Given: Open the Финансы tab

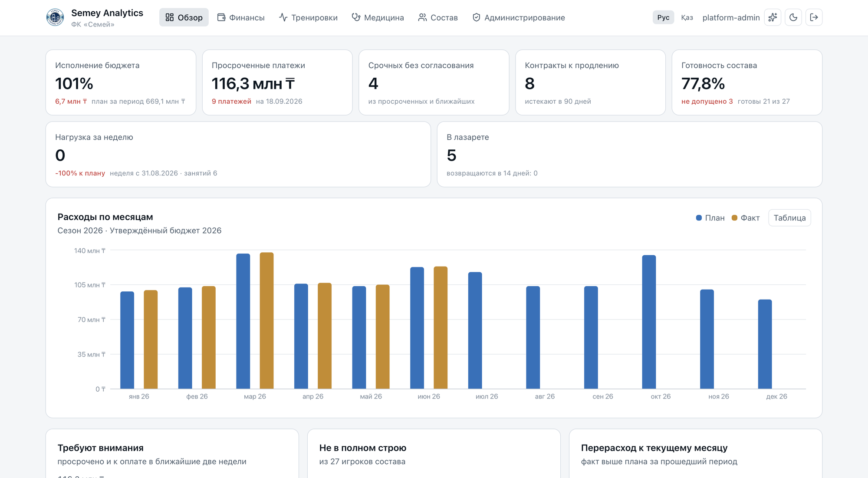Looking at the screenshot, I should [241, 17].
